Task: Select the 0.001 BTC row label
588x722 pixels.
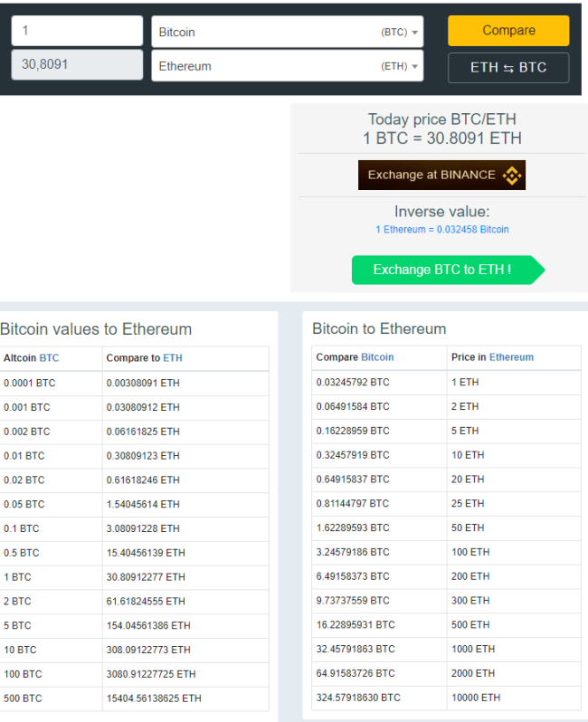Action: (27, 407)
